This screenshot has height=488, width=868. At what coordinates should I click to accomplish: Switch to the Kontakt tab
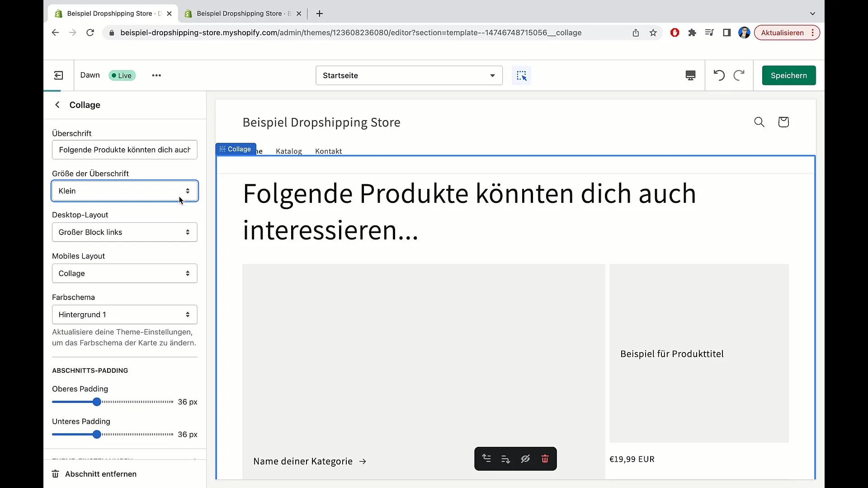coord(328,151)
